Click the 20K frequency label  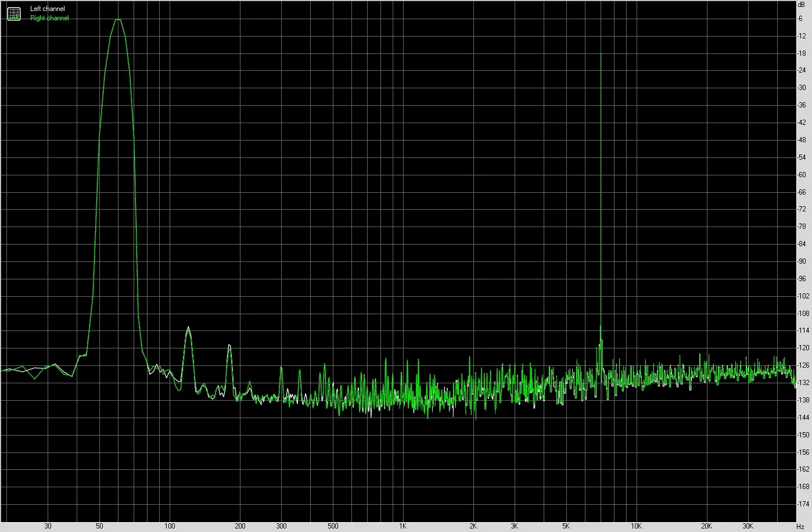click(706, 526)
